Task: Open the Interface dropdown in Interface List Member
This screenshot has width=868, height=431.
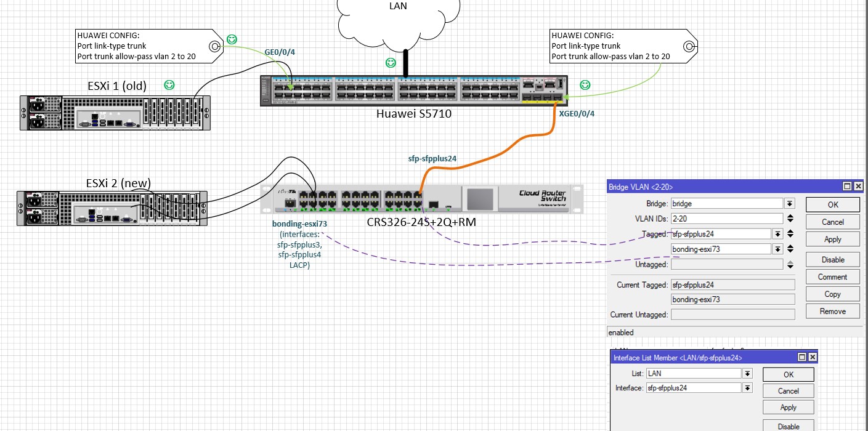Action: (x=747, y=389)
